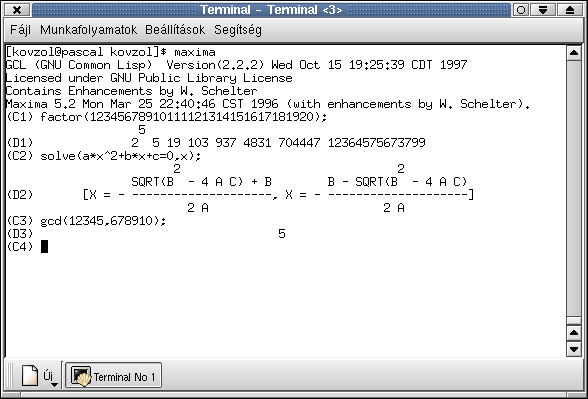Click the 'Licensed under GNU Public Library License' line
This screenshot has height=399, width=588.
pos(149,78)
